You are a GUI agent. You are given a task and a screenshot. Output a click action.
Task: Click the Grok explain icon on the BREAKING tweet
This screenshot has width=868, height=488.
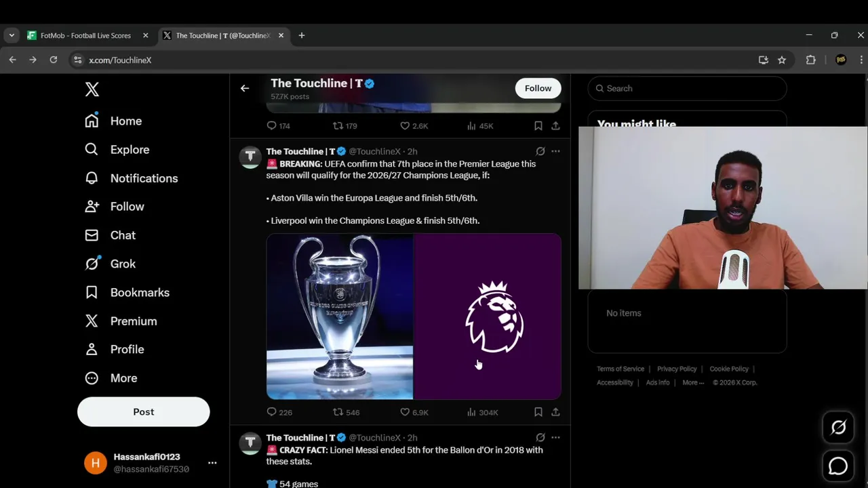coord(540,151)
